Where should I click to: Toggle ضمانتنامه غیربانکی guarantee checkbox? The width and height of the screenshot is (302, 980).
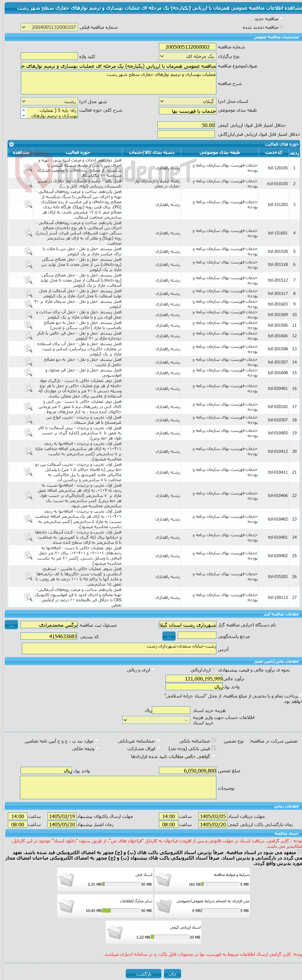159,740
